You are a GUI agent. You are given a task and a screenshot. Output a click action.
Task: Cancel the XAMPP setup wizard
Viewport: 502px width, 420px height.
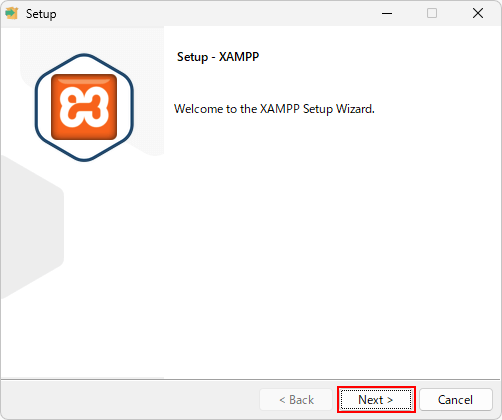[455, 399]
